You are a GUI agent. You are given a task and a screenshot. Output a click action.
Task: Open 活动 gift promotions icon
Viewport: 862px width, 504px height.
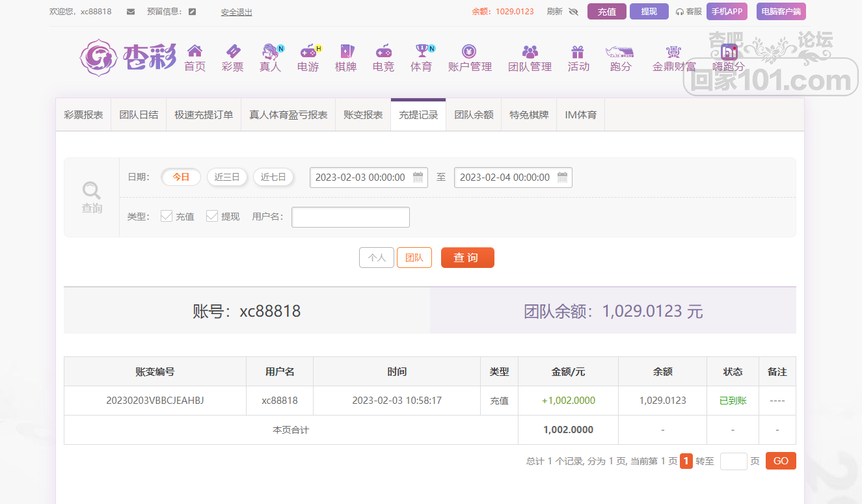[x=578, y=51]
